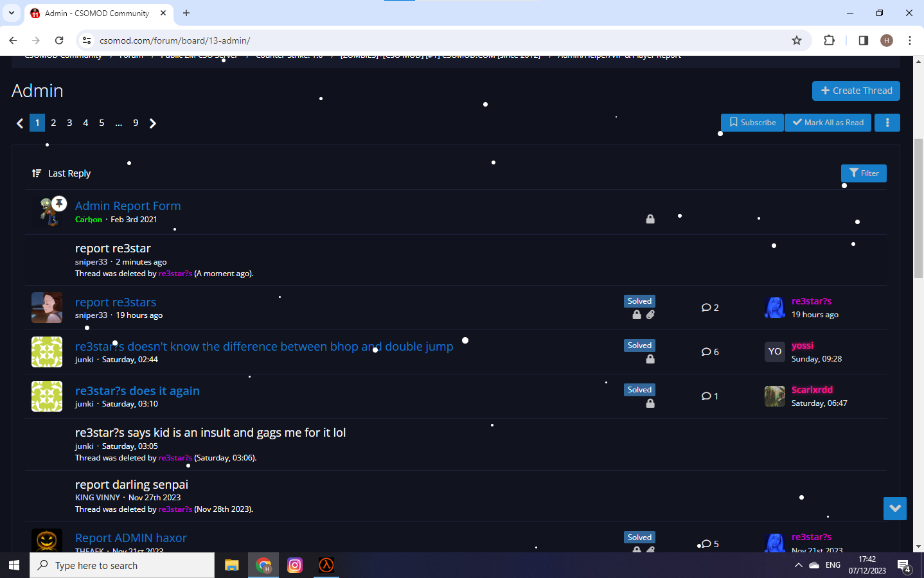This screenshot has width=924, height=578.
Task: Open the Filter options
Action: pos(864,173)
